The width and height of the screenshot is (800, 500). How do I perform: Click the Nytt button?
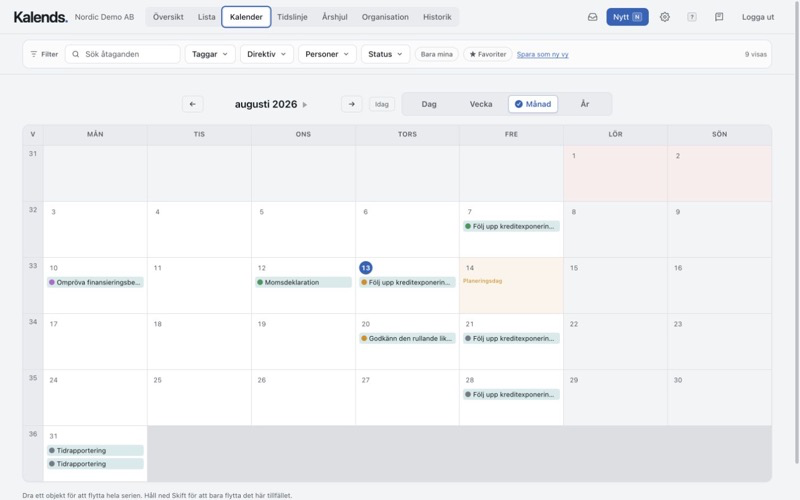(x=627, y=17)
